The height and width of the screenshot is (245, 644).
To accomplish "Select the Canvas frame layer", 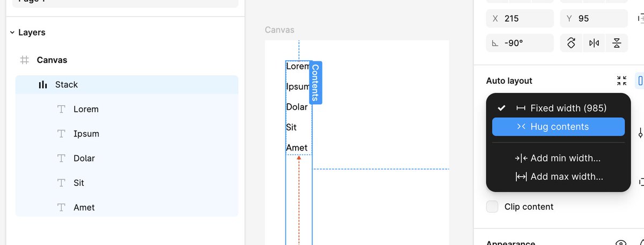I will pyautogui.click(x=127, y=60).
